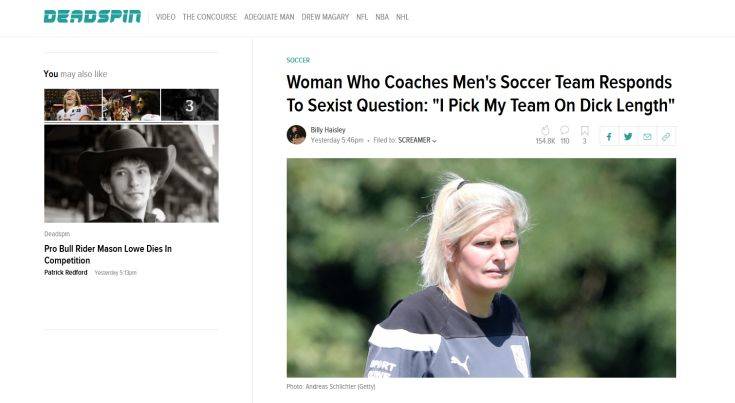This screenshot has width=735, height=403.
Task: Click the bull rider thumbnail image
Action: (x=131, y=173)
